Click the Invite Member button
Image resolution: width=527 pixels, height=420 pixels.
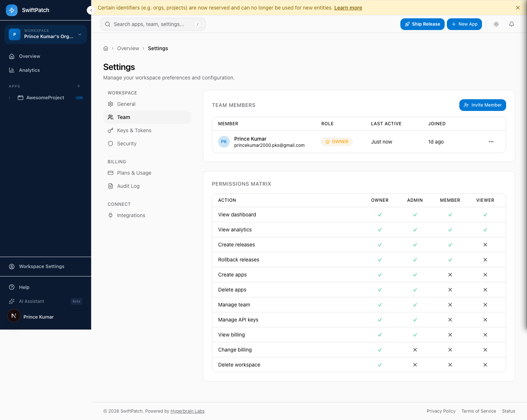(482, 105)
